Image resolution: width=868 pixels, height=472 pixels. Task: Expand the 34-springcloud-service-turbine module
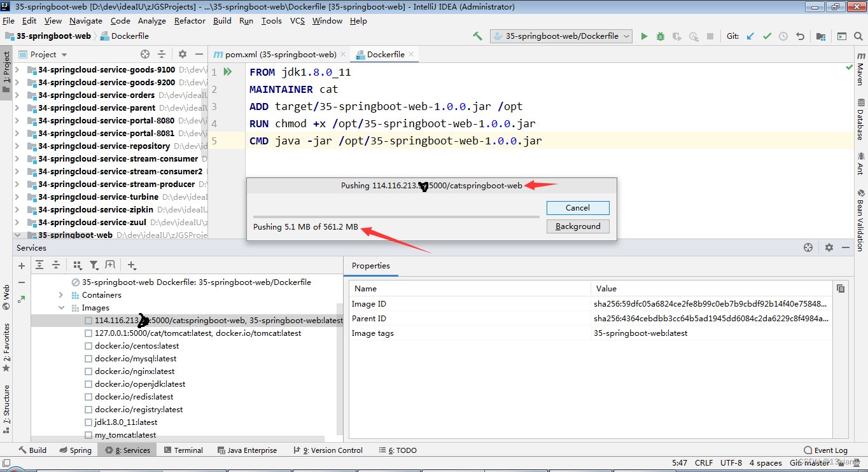[x=17, y=197]
